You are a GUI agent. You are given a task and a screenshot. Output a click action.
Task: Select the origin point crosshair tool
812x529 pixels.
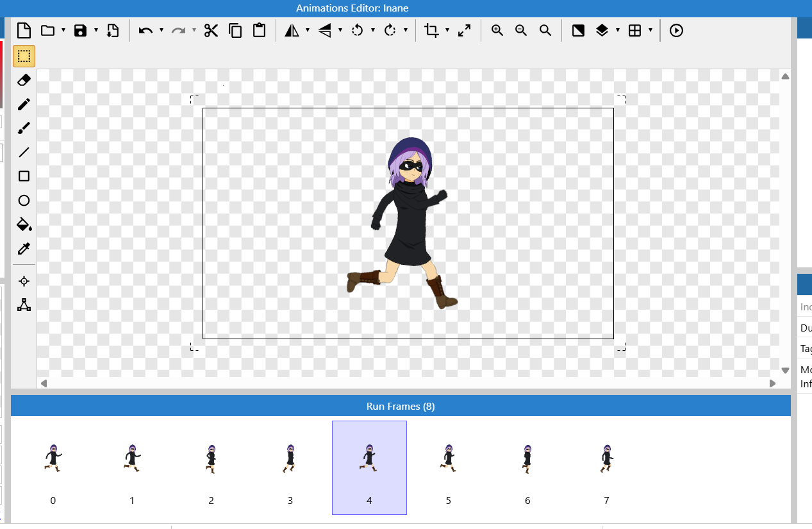pos(24,281)
